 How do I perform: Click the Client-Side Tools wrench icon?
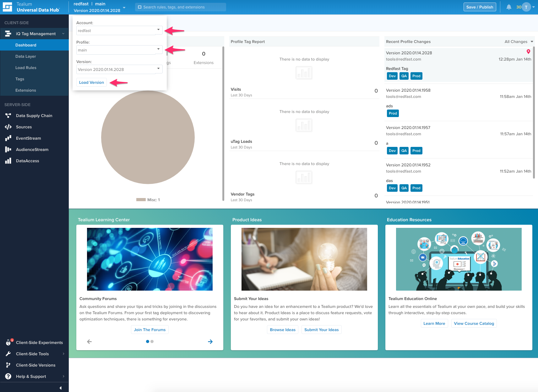pyautogui.click(x=8, y=354)
